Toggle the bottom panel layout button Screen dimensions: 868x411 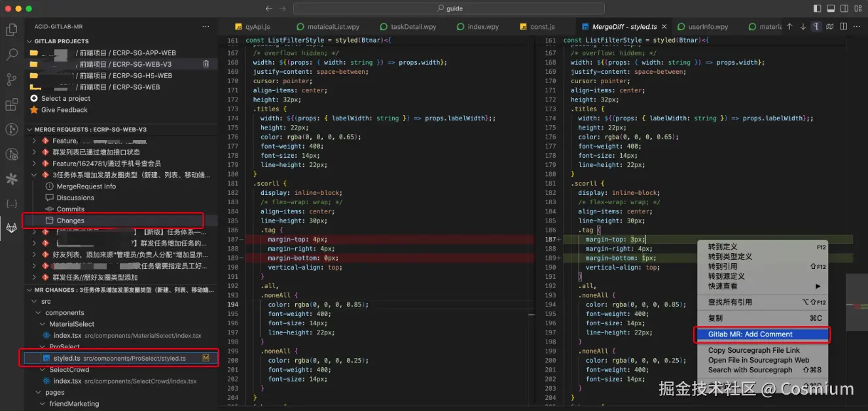click(x=831, y=9)
